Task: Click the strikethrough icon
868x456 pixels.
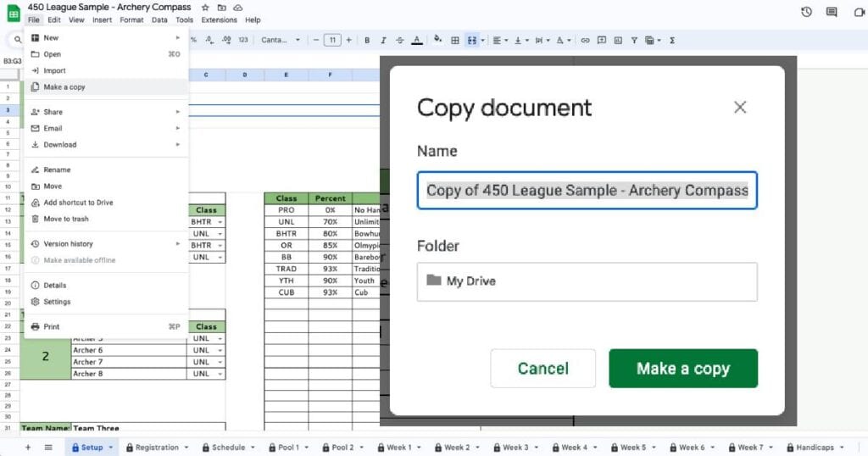Action: pos(400,40)
